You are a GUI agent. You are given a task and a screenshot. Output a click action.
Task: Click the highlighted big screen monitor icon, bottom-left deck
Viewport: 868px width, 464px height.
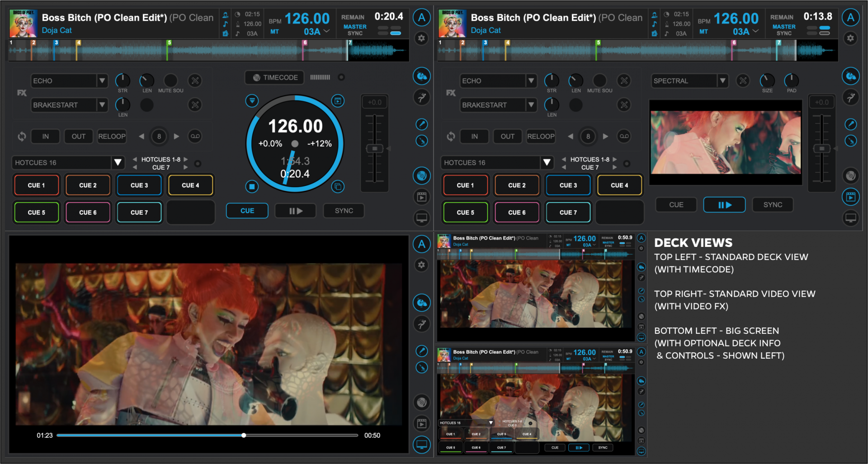pos(421,445)
